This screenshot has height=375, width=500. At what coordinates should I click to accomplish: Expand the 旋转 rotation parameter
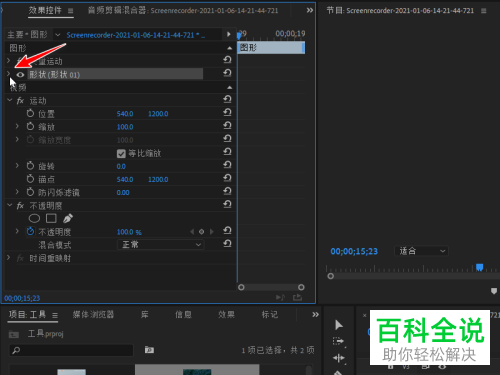click(x=17, y=165)
